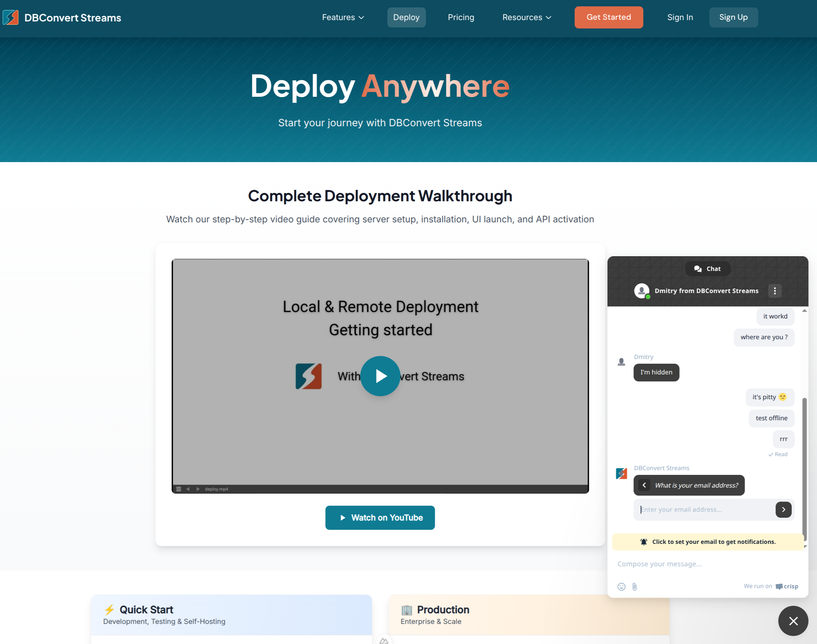Image resolution: width=817 pixels, height=644 pixels.
Task: Click the rewind arrow in the video player bar
Action: coord(188,489)
